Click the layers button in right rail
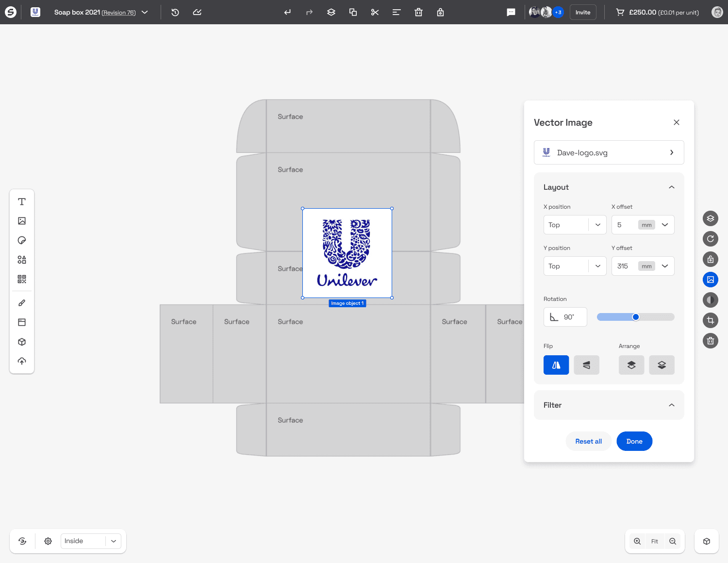This screenshot has height=563, width=728. (x=711, y=218)
